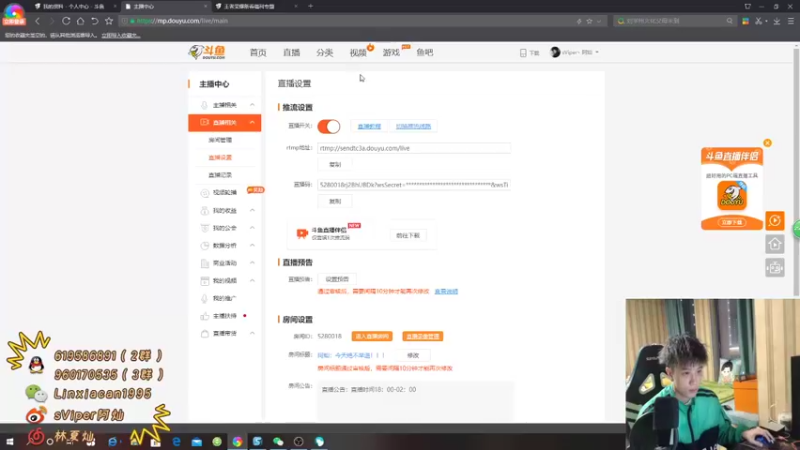The image size is (800, 450).
Task: Copy the rtmp address with its copy button
Action: [335, 165]
